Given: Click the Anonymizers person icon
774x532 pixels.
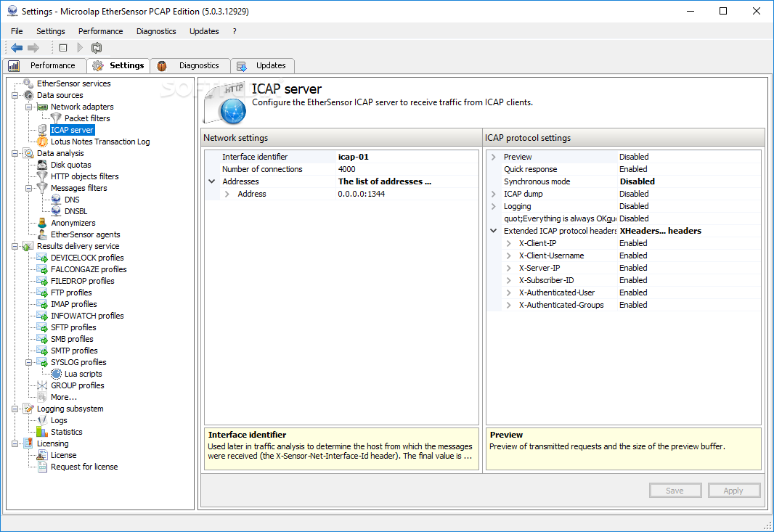Looking at the screenshot, I should click(42, 223).
